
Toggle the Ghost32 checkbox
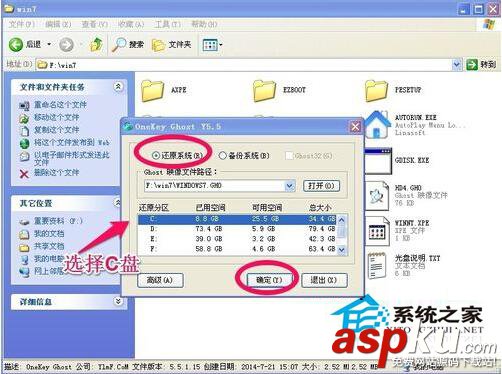click(x=289, y=156)
